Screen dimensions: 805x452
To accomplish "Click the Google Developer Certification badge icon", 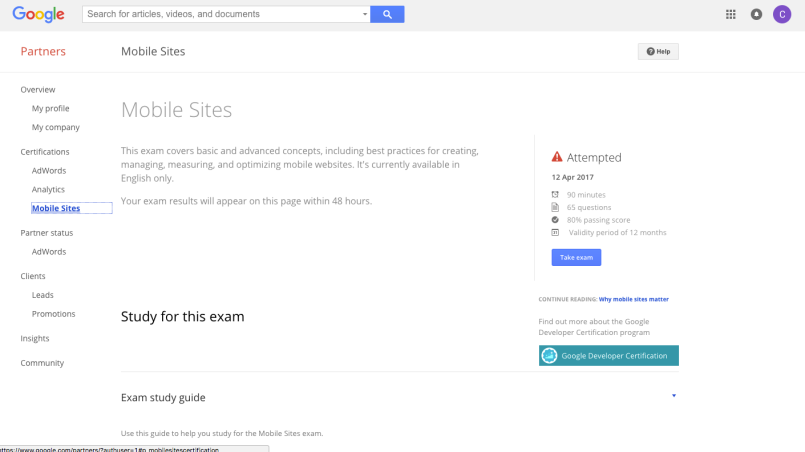I will tap(549, 355).
